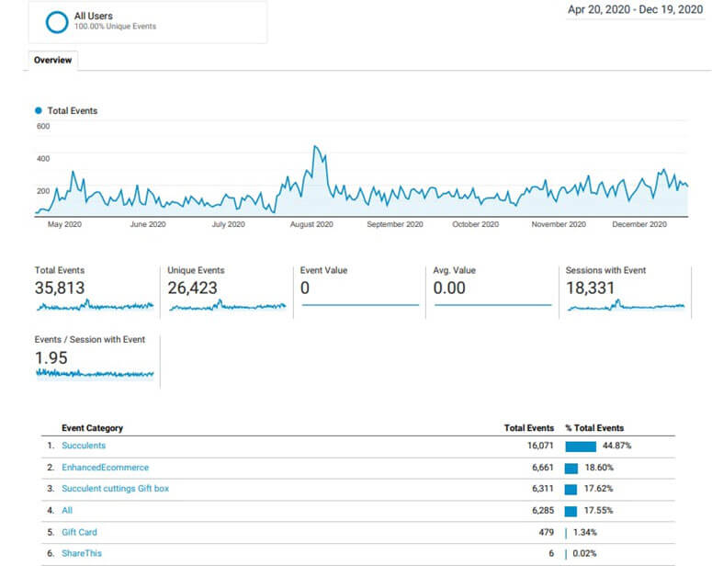Click the % Total Events column header
The height and width of the screenshot is (588, 712).
pos(594,428)
